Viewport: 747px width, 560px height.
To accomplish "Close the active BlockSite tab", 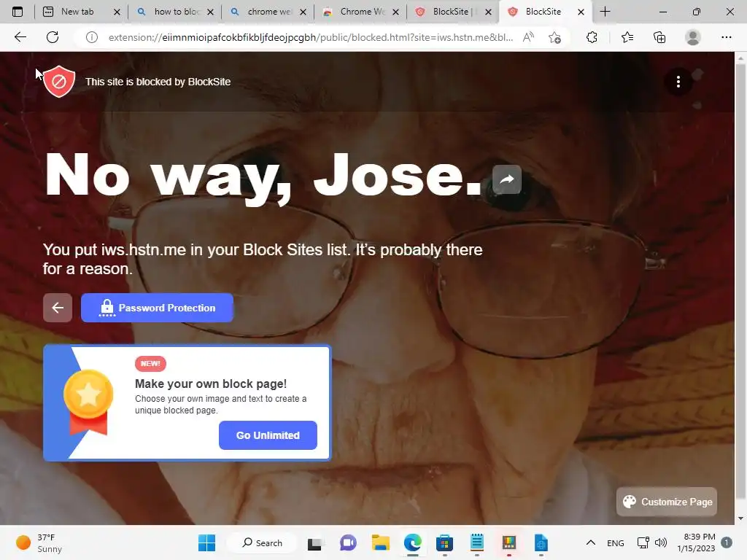I will tap(581, 12).
